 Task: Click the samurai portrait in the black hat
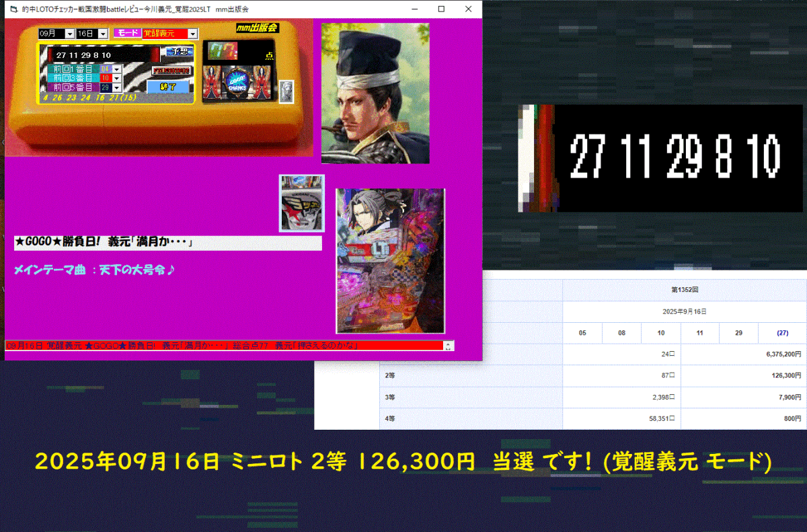(375, 93)
